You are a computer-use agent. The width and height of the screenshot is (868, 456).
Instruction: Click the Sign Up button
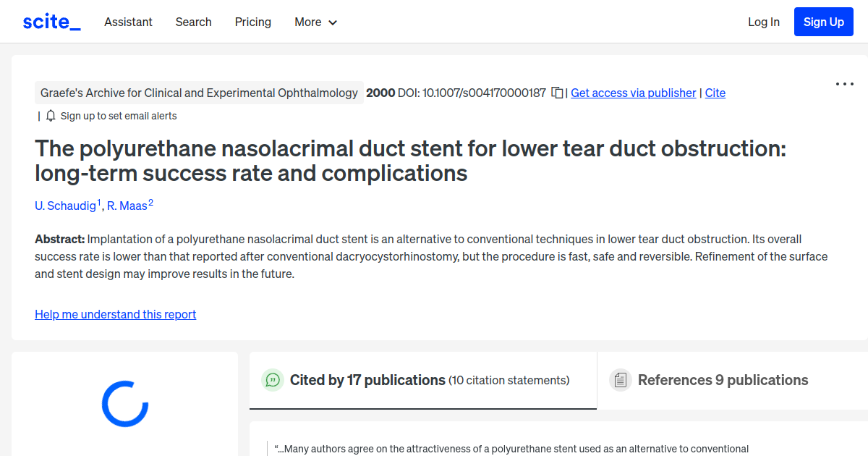(x=823, y=21)
